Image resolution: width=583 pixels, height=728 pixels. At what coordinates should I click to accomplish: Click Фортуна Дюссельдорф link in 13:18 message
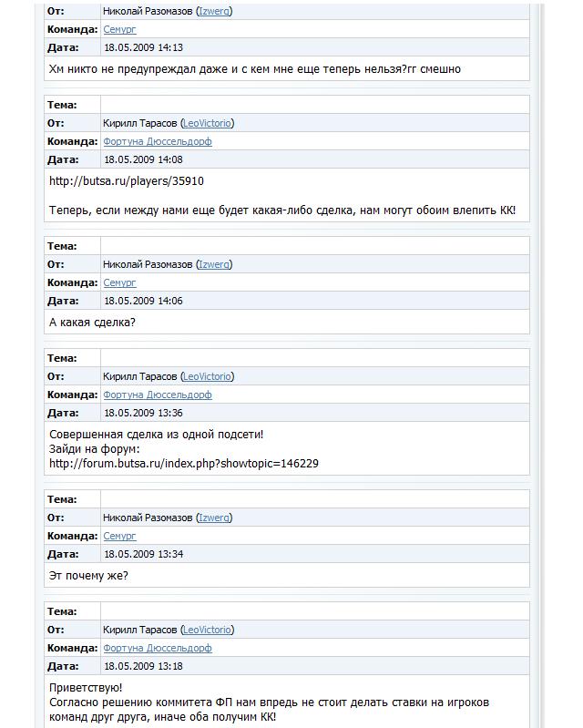tap(157, 648)
